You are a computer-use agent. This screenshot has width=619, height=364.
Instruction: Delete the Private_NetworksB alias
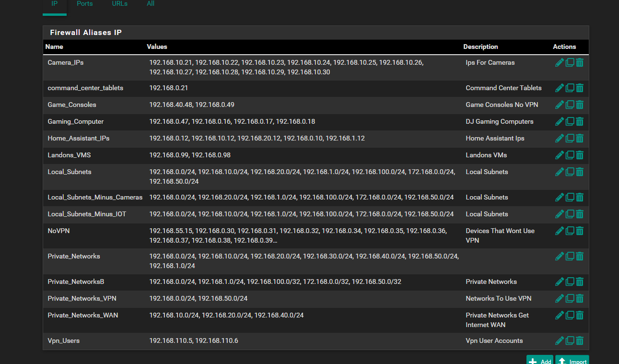[580, 282]
